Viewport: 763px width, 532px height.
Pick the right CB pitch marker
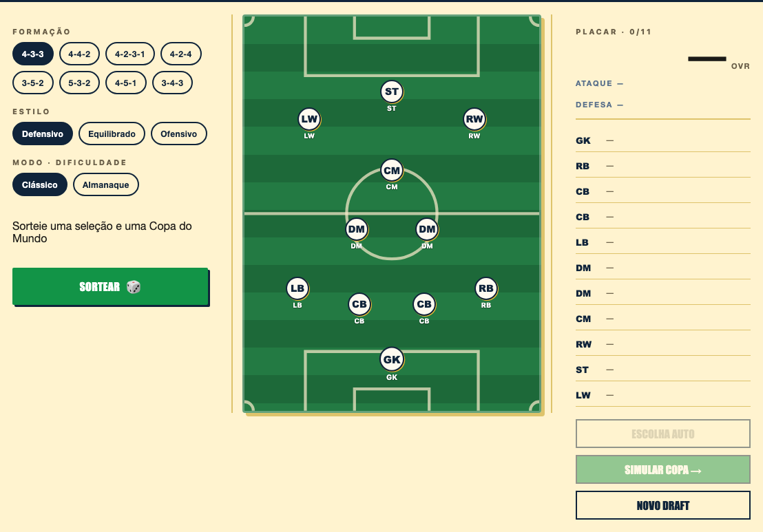pos(424,304)
